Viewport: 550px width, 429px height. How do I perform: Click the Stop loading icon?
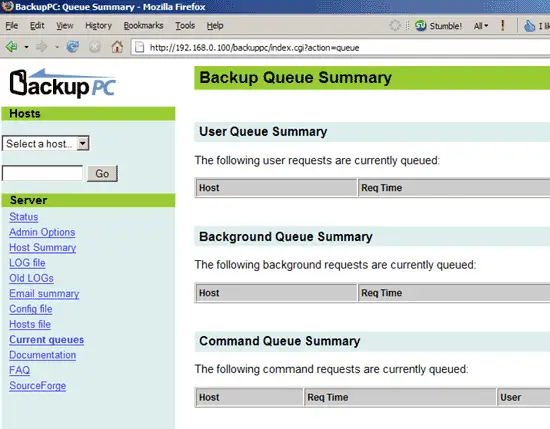click(94, 47)
